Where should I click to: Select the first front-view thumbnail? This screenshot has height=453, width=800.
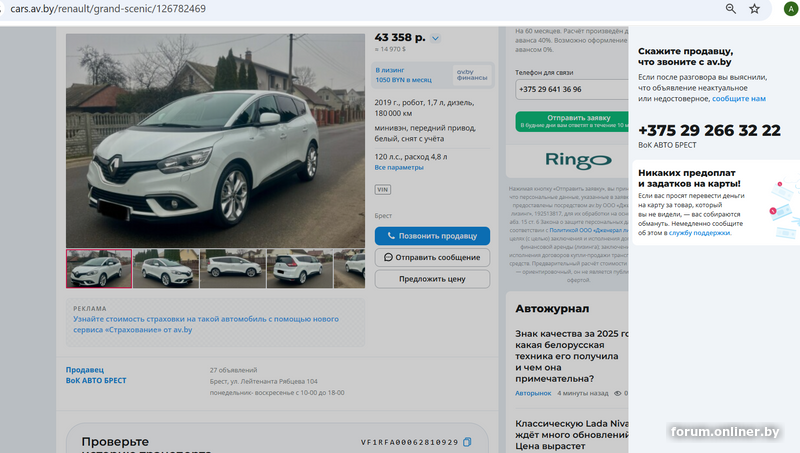click(x=99, y=269)
